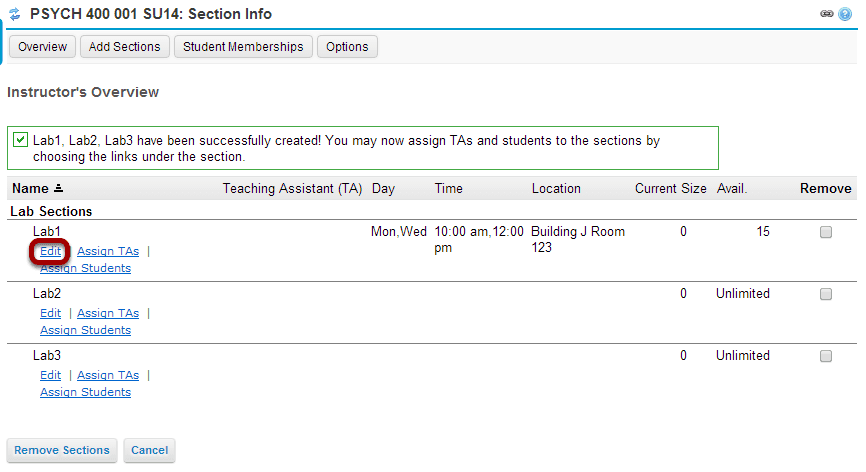The height and width of the screenshot is (472, 866).
Task: Click the Edit link under Lab3
Action: click(x=50, y=375)
